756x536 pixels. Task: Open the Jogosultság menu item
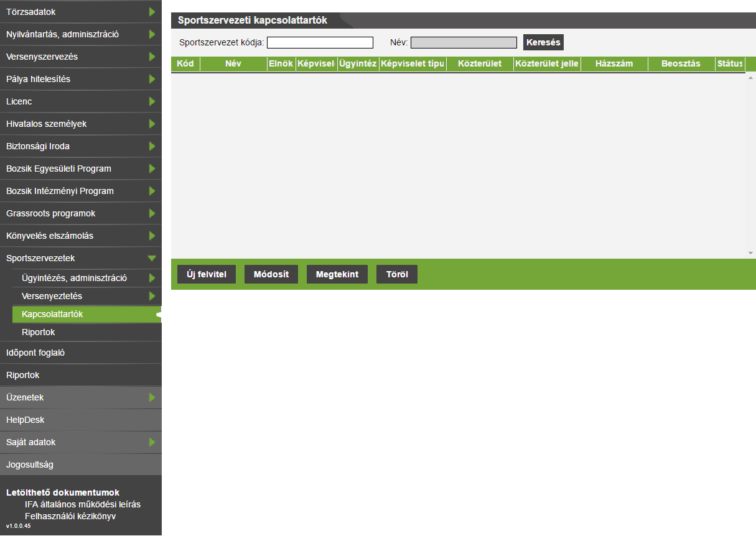click(81, 464)
